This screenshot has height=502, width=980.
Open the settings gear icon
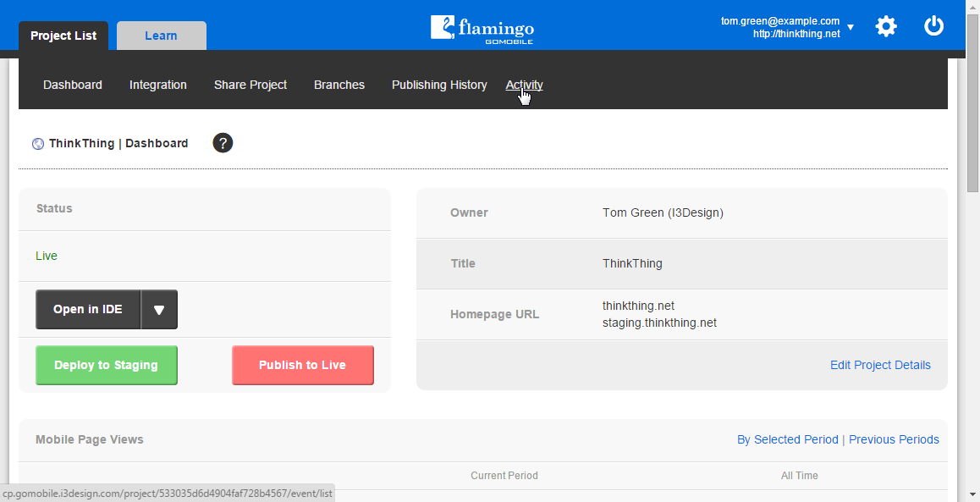885,26
